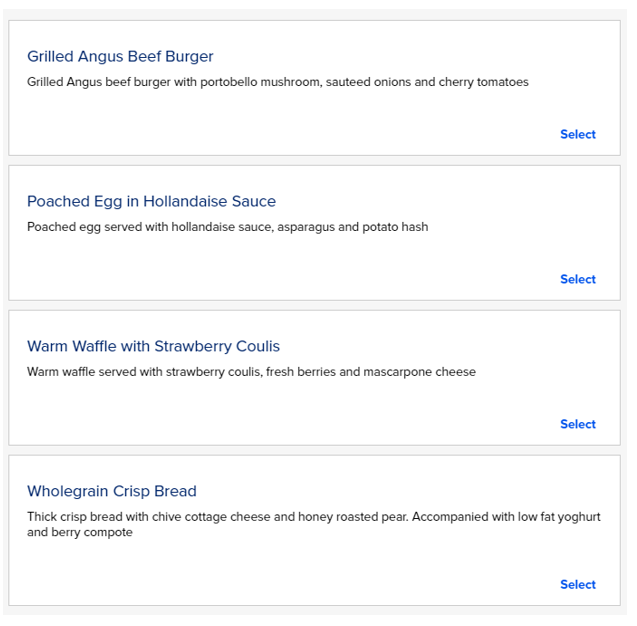Choose Select for Poached Egg in Hollandaise
Screen dimensions: 637x626
577,279
